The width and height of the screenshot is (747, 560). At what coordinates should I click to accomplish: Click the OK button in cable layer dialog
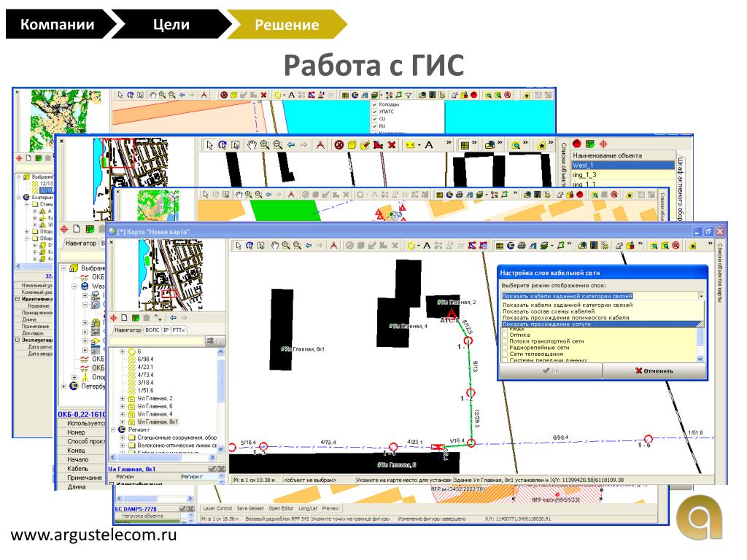(x=551, y=371)
